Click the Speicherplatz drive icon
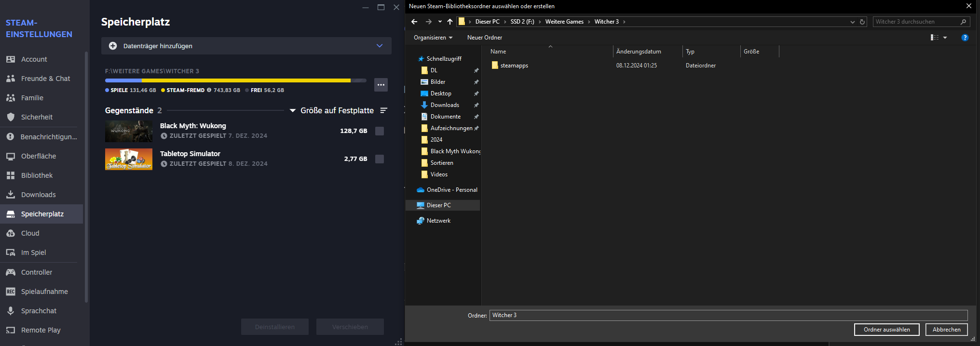Viewport: 980px width, 346px height. point(11,214)
